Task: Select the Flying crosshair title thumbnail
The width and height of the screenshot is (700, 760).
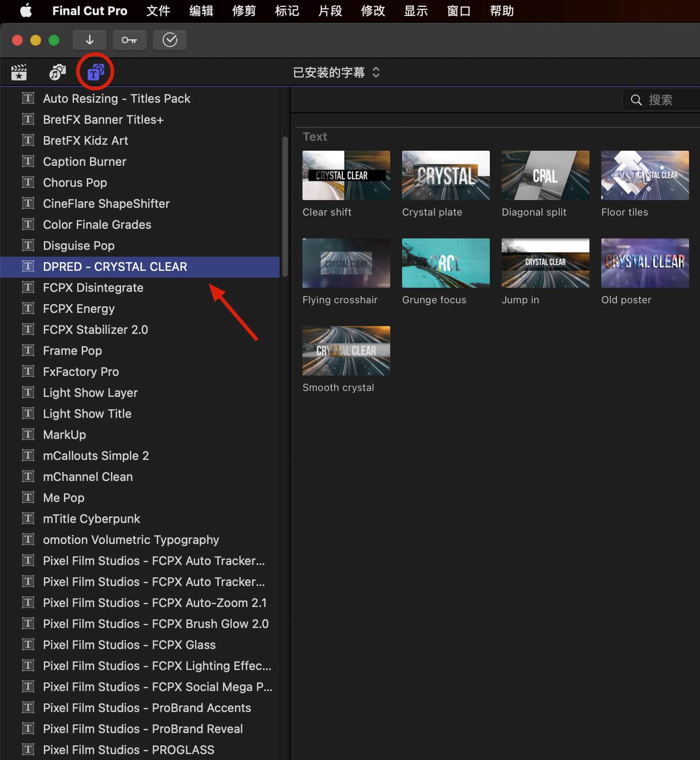Action: click(346, 263)
